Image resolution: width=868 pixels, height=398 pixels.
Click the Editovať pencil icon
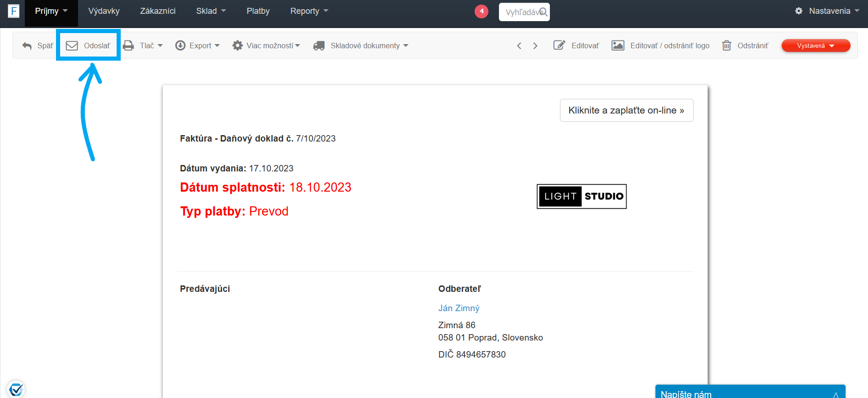click(x=559, y=45)
